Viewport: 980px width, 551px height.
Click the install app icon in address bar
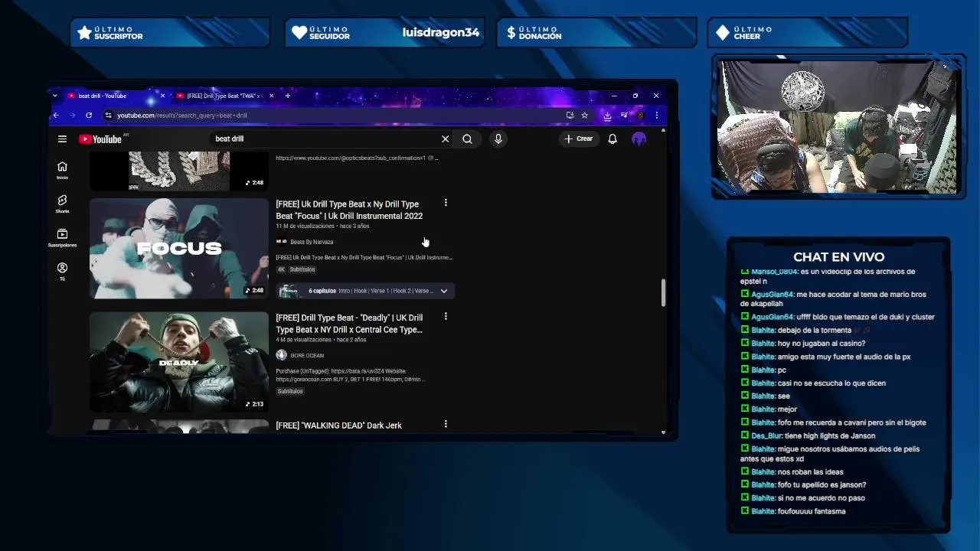[x=570, y=115]
